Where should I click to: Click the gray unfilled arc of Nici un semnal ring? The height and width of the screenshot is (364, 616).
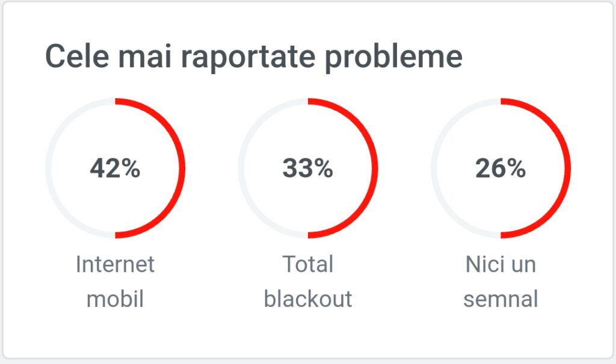(434, 168)
